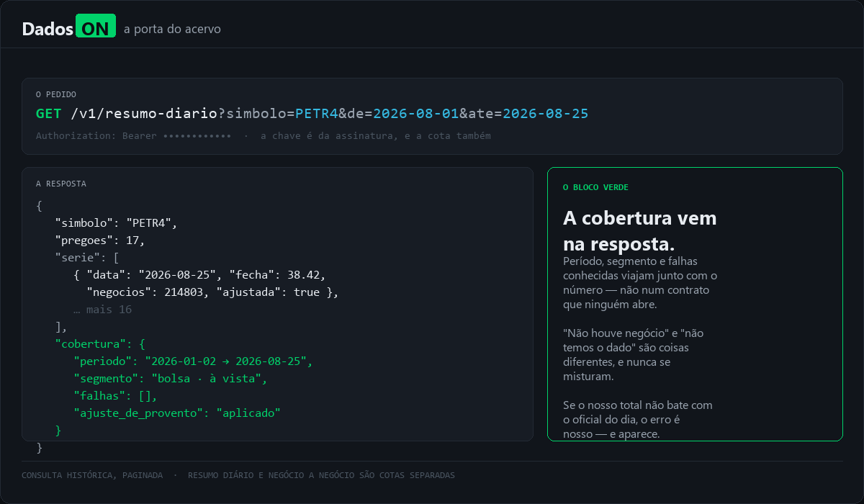Click the Authorization Bearer header line
The height and width of the screenshot is (504, 864).
pyautogui.click(x=134, y=136)
